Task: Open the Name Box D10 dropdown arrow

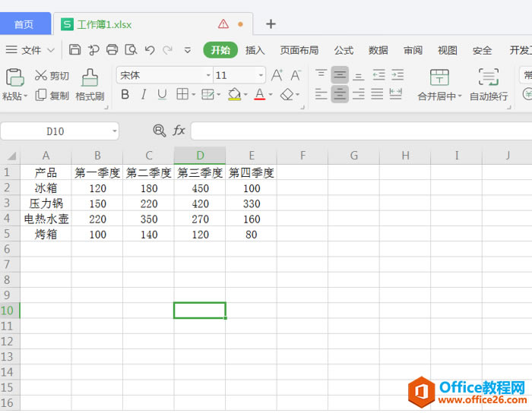Action: 115,131
